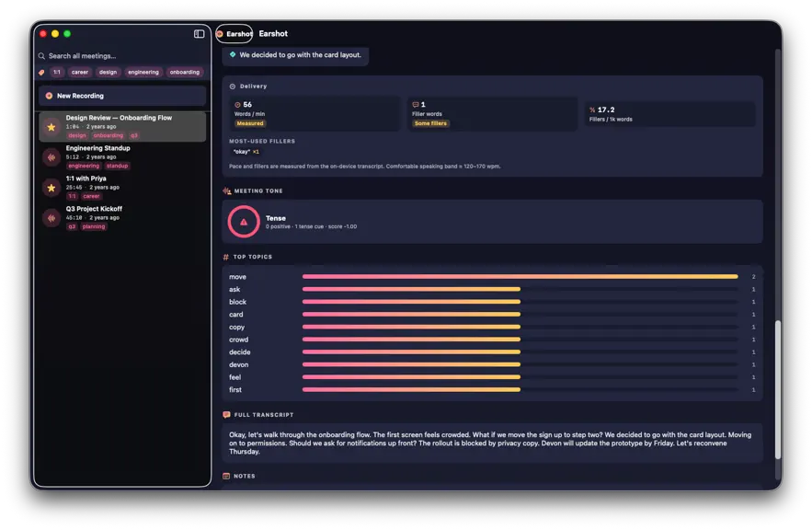Click the waveform icon on Engineering Standup
812x530 pixels.
click(51, 157)
